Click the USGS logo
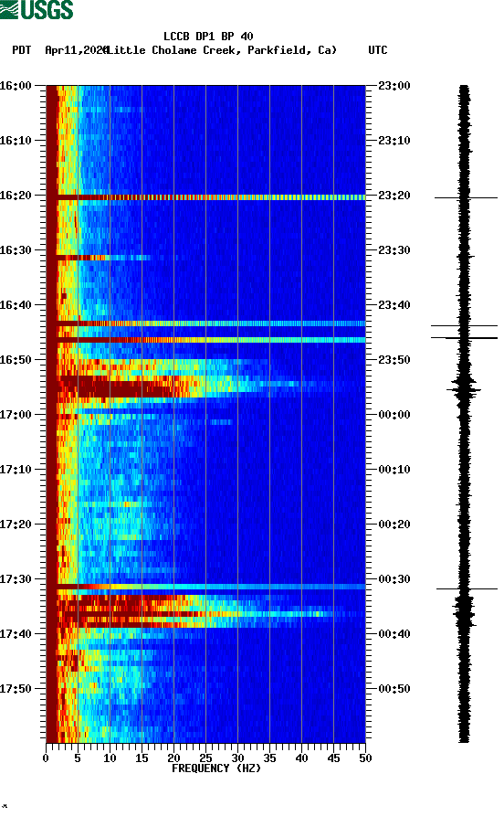The image size is (504, 816). point(37,9)
